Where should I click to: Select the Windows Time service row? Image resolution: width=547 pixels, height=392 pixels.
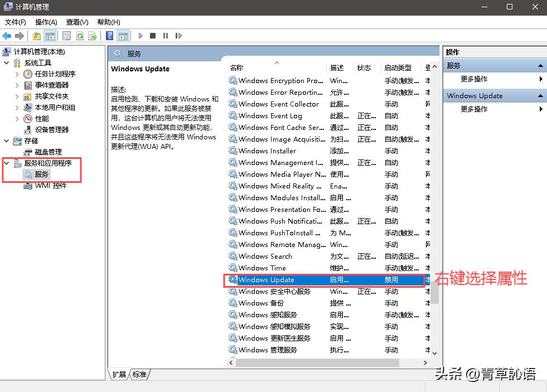click(x=330, y=268)
